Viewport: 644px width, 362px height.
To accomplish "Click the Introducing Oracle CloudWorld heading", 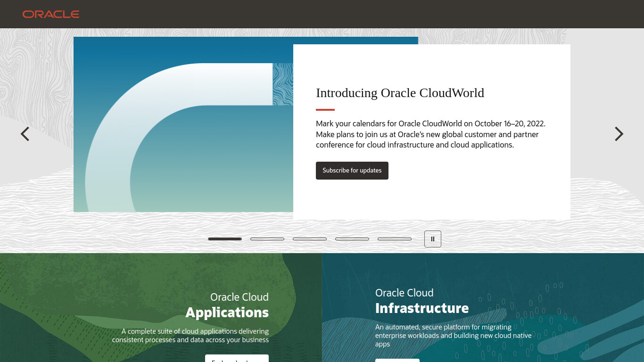I will click(x=400, y=93).
